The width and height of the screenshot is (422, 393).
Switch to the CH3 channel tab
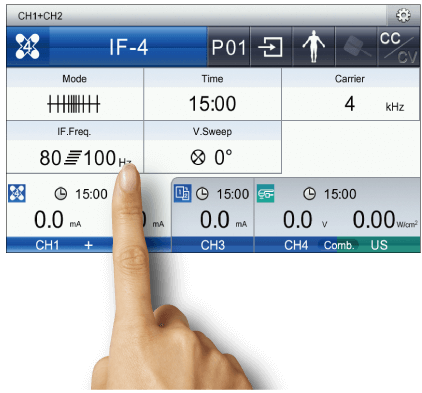click(x=213, y=245)
